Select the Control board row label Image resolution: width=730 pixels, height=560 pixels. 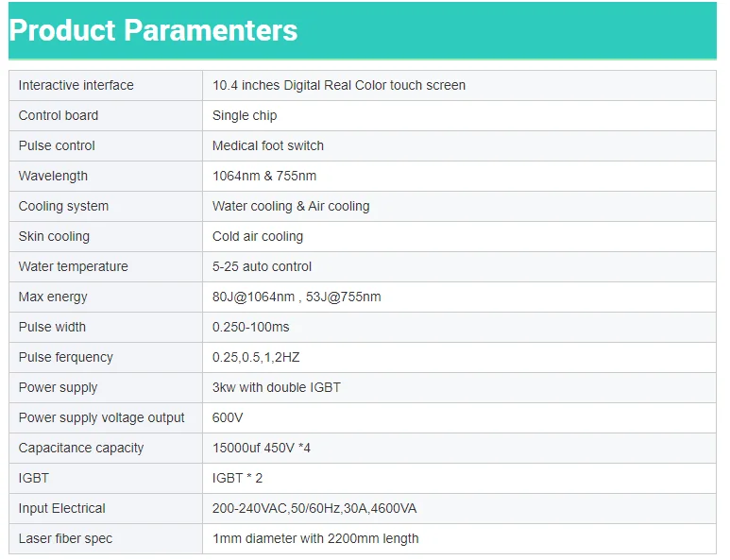[x=59, y=115]
